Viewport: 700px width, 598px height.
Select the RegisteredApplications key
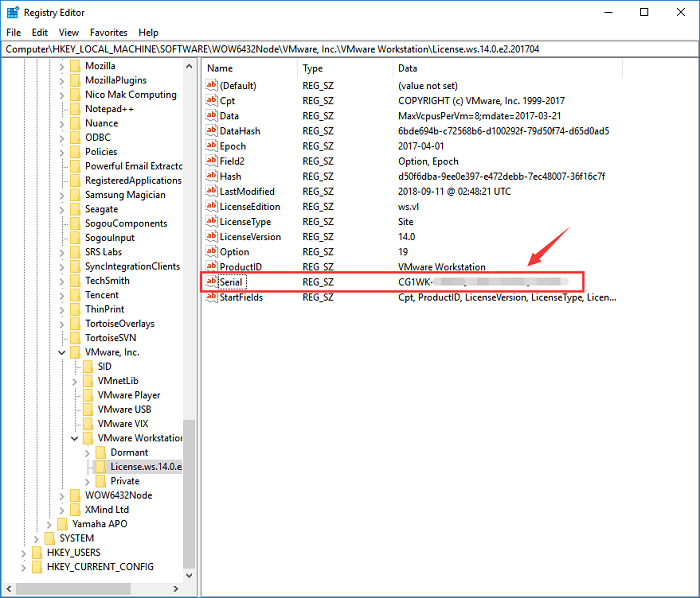pos(133,181)
